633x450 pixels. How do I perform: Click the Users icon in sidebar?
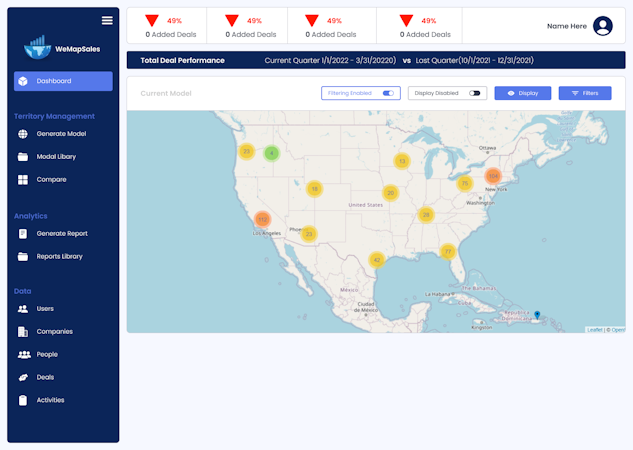[23, 309]
